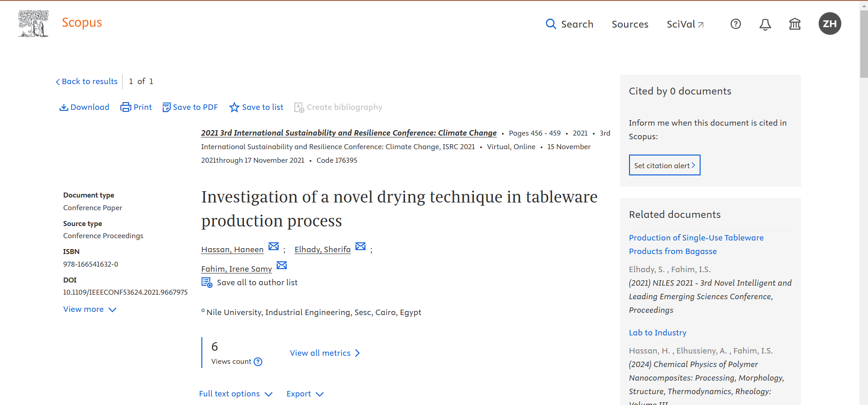Expand View more document details
This screenshot has height=405, width=868.
(x=90, y=309)
